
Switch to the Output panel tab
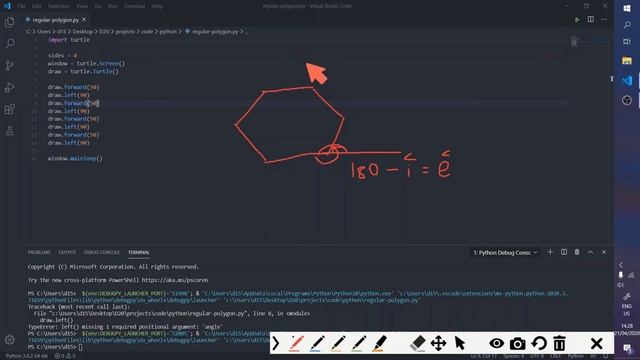67,253
